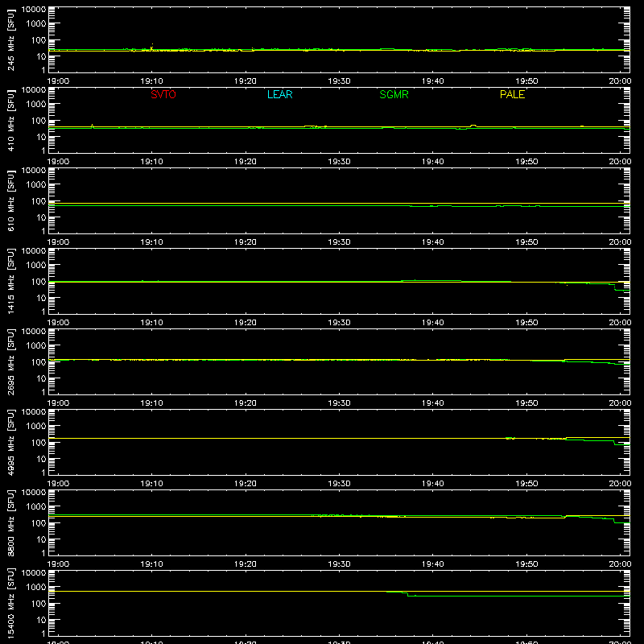The height and width of the screenshot is (644, 644).
Task: Click 19:30 tick under the 8800 MHz plot
Action: coord(339,564)
